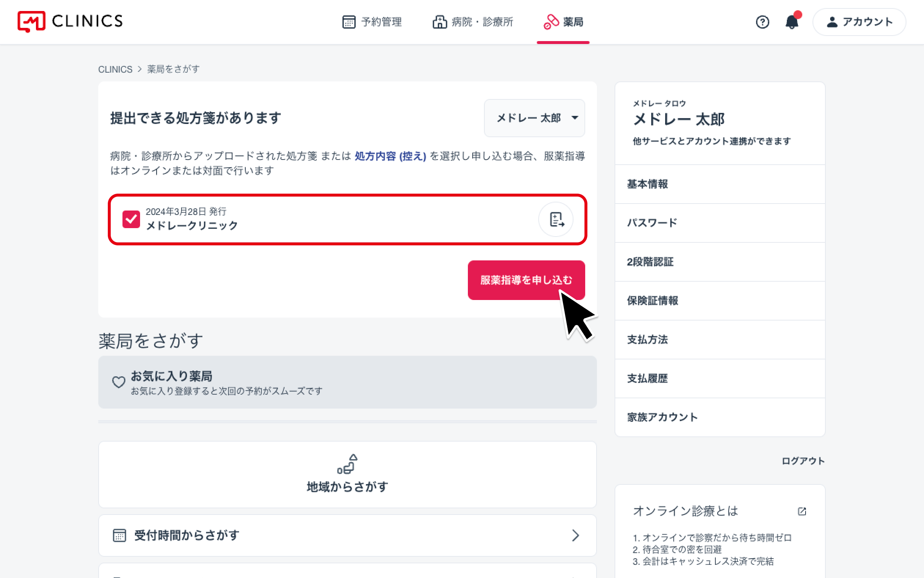Image resolution: width=924 pixels, height=578 pixels.
Task: Uncheck the メドレークリニック prescription checkbox
Action: pyautogui.click(x=131, y=219)
